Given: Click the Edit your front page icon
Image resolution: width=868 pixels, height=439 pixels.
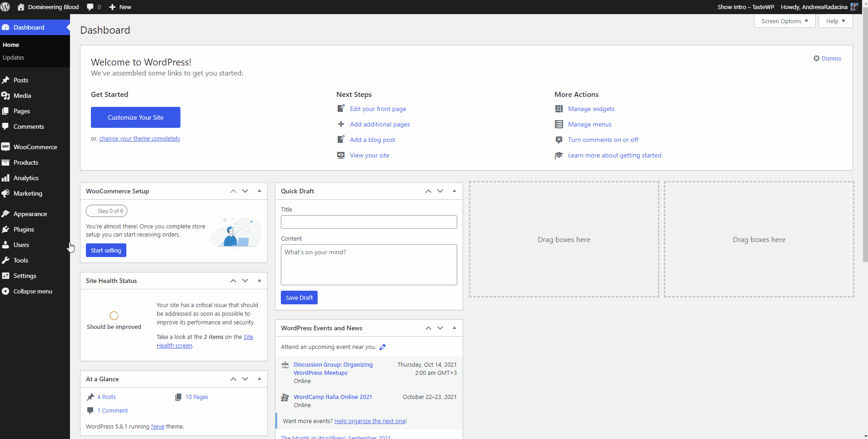Looking at the screenshot, I should (x=341, y=108).
